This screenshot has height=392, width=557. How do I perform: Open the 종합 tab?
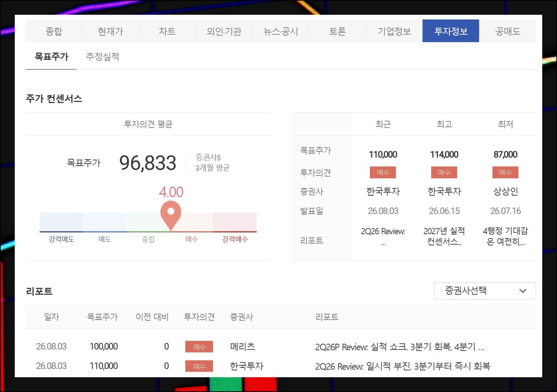54,32
